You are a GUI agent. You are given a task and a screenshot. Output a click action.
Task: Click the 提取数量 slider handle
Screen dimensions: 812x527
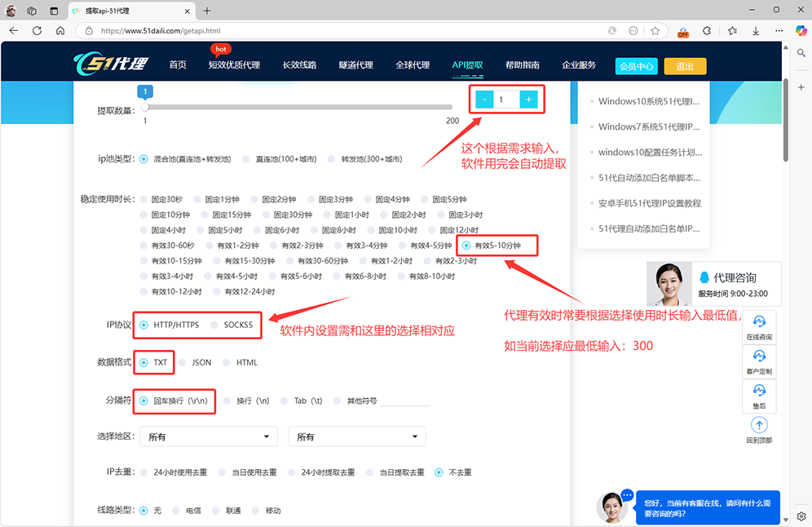(x=145, y=107)
